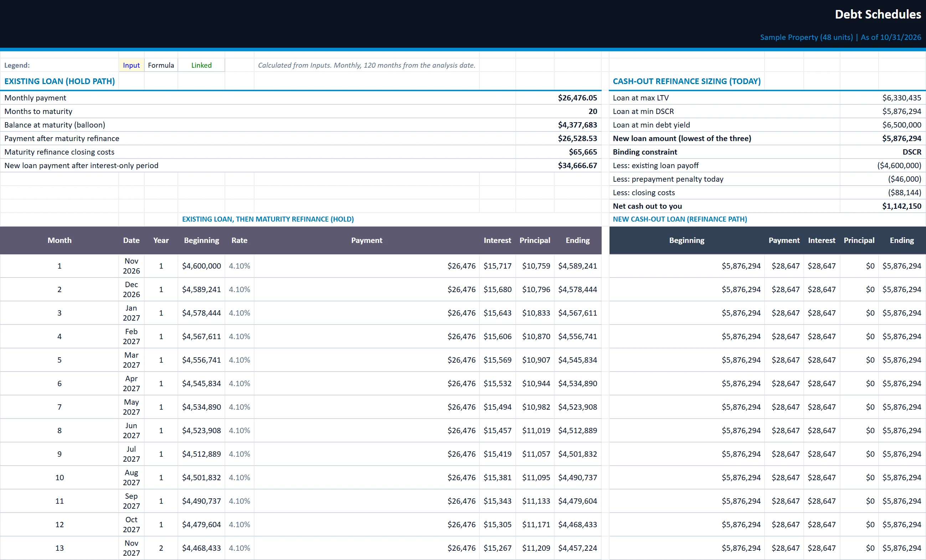The image size is (926, 560).
Task: Select the balloon value $4,377,683
Action: 577,125
